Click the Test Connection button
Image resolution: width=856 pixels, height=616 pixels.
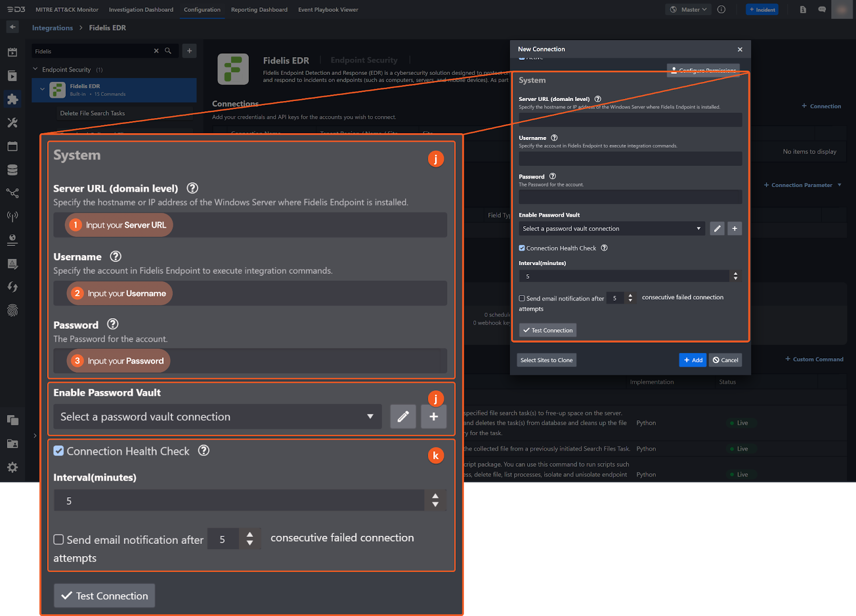click(548, 330)
